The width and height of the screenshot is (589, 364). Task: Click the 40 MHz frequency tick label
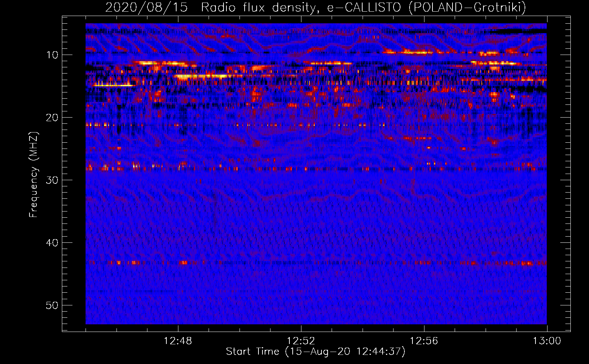coord(52,243)
